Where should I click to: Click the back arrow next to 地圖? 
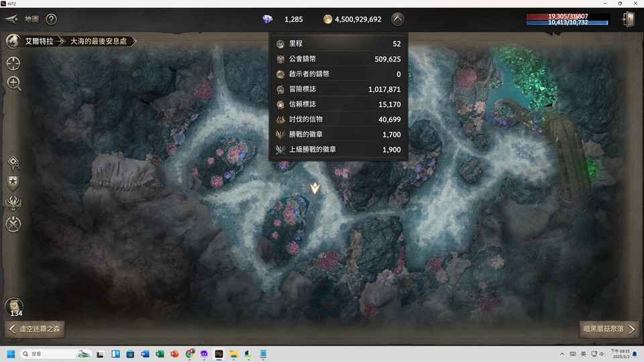(x=11, y=19)
